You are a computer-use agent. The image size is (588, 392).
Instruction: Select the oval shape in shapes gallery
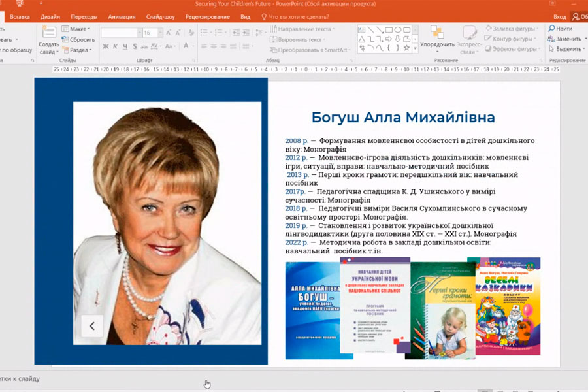[397, 29]
